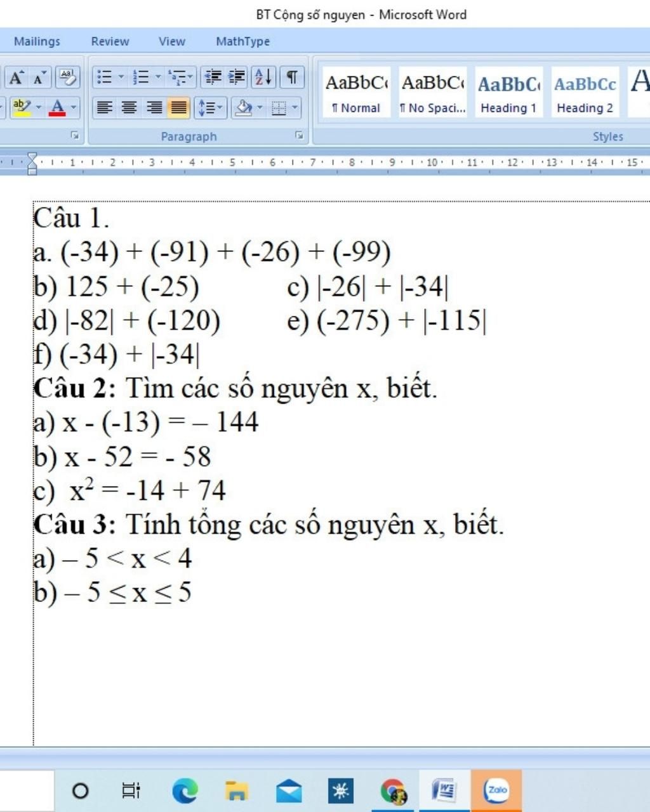Click the Cortana circle on taskbar
The height and width of the screenshot is (812, 650).
tap(81, 790)
